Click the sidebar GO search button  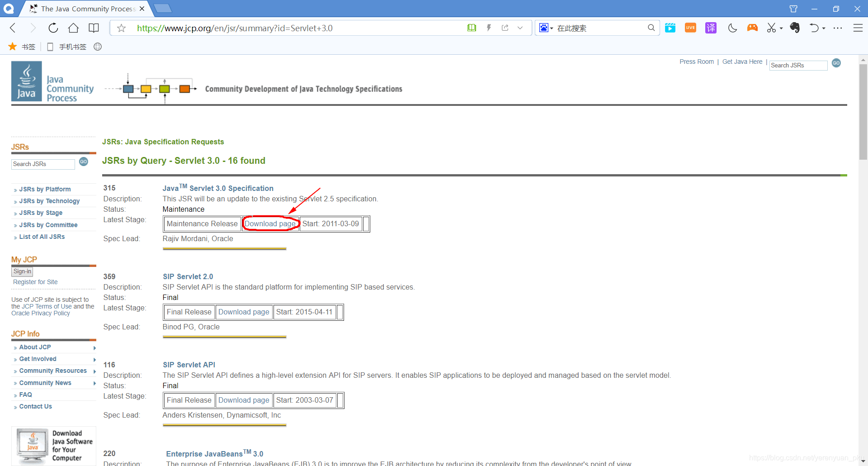[x=84, y=162]
